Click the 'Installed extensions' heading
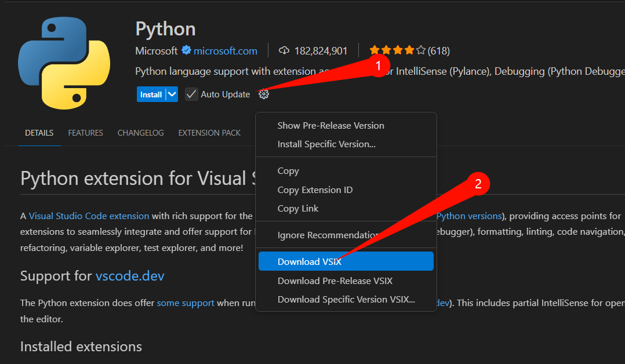This screenshot has height=364, width=625. 81,347
